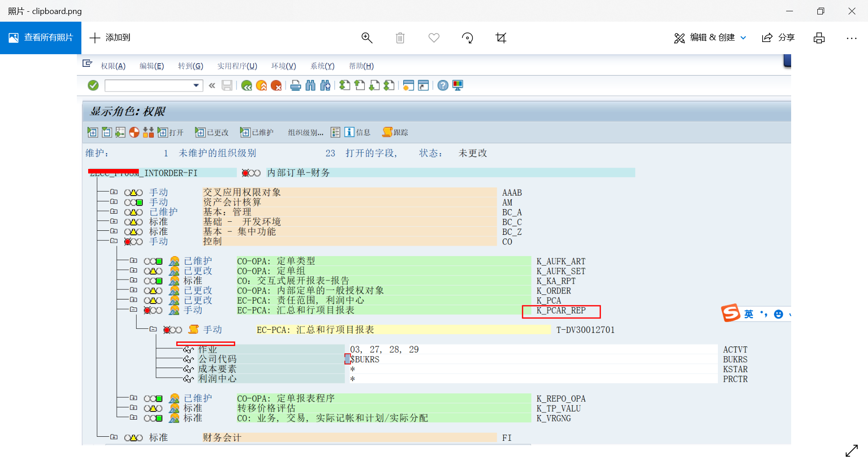Viewport: 868px width, 467px height.
Task: Print the photo with the printer icon
Action: click(x=819, y=38)
